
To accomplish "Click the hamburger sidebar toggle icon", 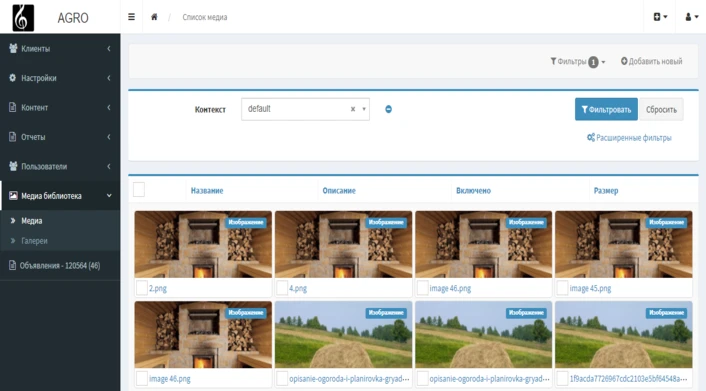I will pyautogui.click(x=131, y=17).
